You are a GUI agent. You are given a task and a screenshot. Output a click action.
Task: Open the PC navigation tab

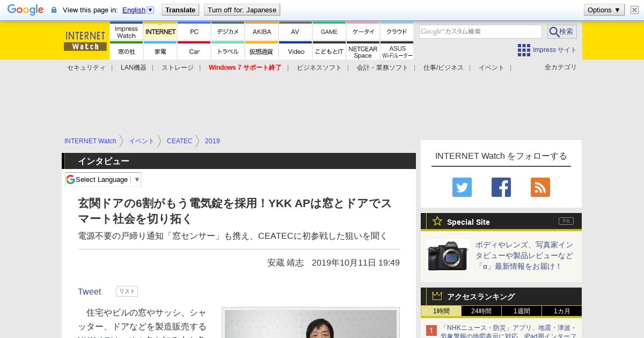194,31
